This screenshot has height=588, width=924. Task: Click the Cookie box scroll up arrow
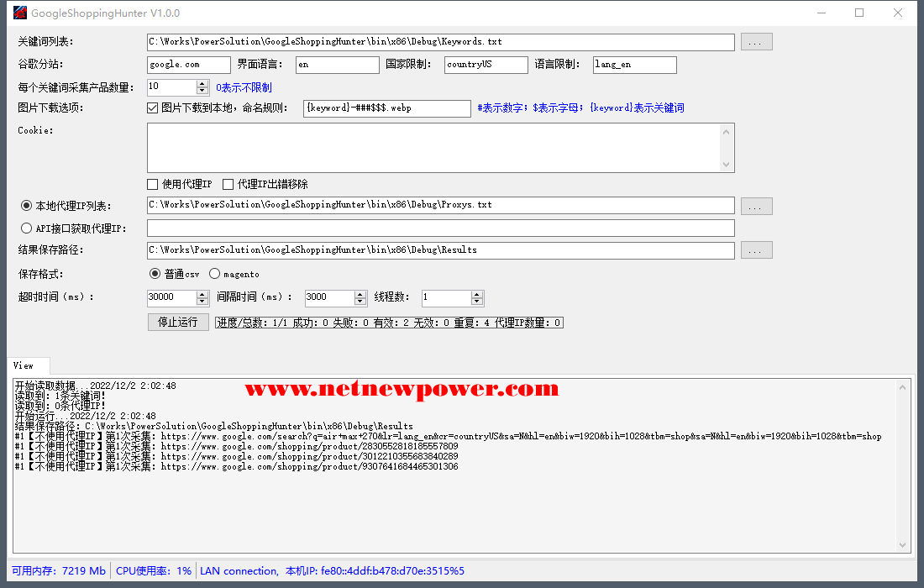[x=727, y=132]
